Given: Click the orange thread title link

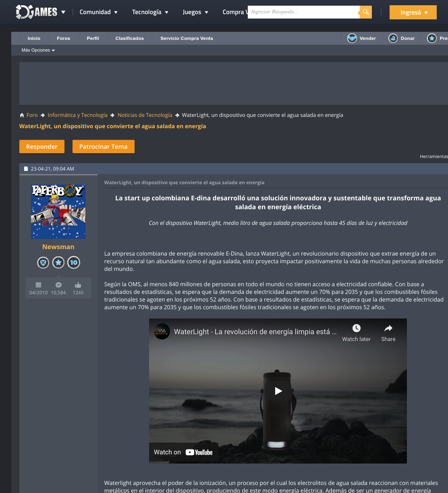Looking at the screenshot, I should pos(112,126).
